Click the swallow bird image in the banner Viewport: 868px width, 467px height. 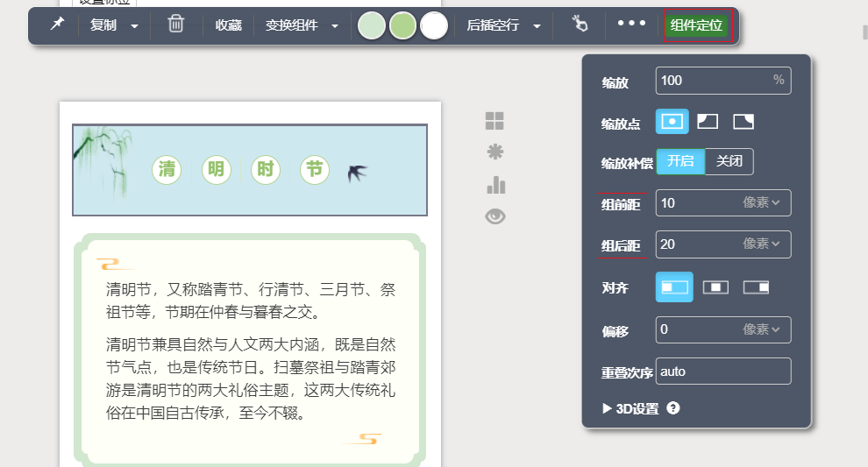(x=357, y=173)
